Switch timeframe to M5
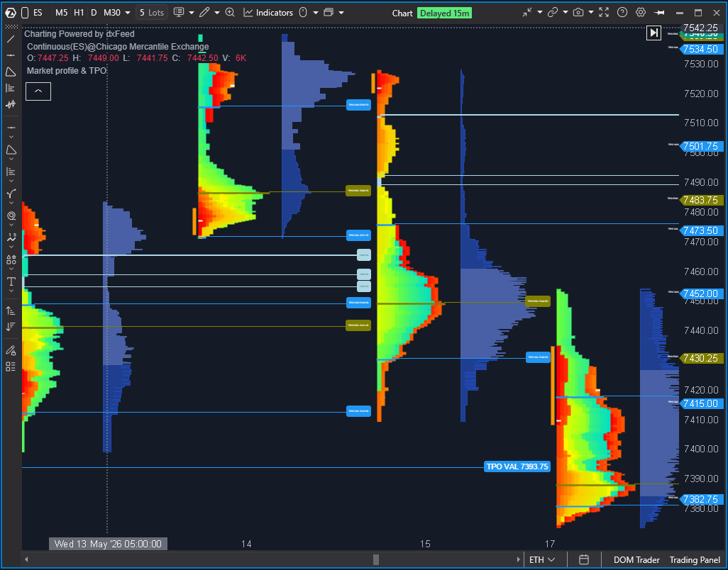728x570 pixels. click(x=61, y=13)
